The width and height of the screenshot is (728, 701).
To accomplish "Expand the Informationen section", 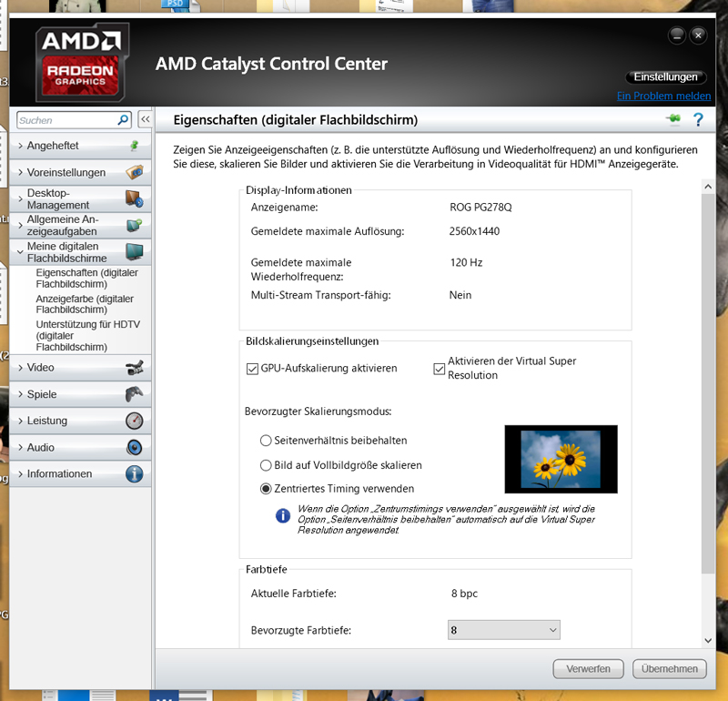I will click(80, 473).
